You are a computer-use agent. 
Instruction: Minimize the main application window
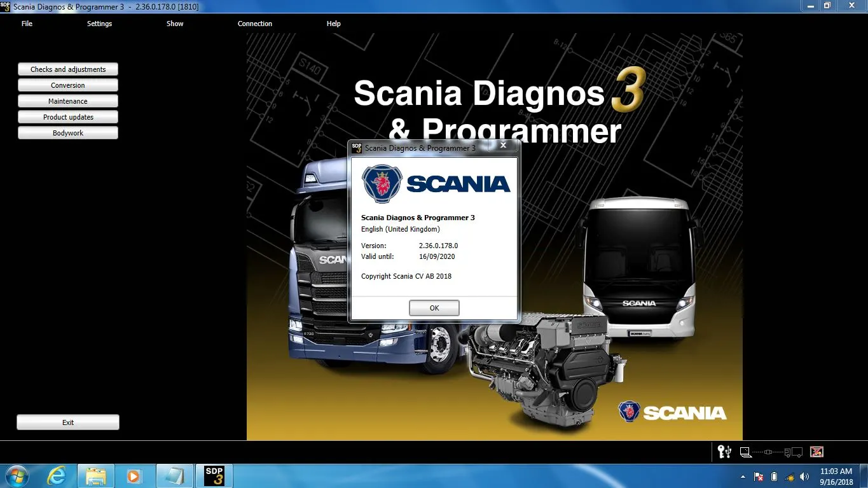coord(810,6)
